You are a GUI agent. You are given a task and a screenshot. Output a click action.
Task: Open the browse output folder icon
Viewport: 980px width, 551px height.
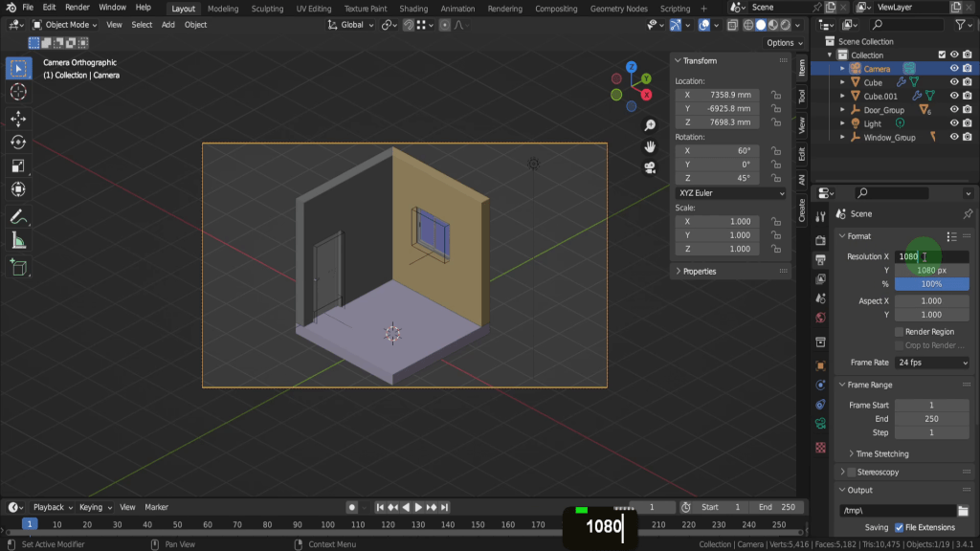pos(963,511)
